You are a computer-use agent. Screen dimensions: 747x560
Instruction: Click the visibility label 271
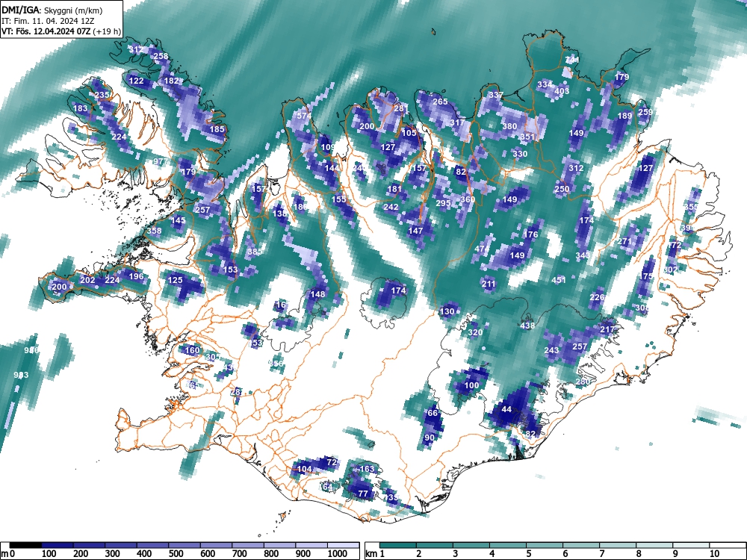pos(624,241)
